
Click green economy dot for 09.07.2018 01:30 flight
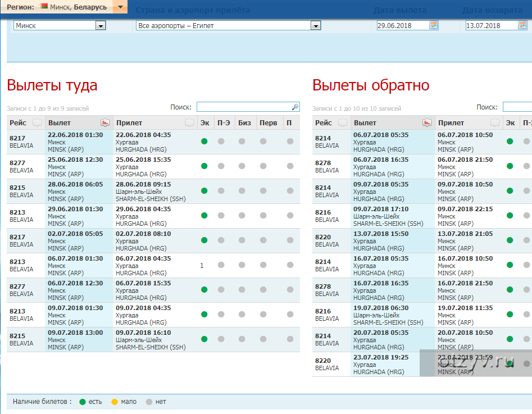tap(204, 314)
